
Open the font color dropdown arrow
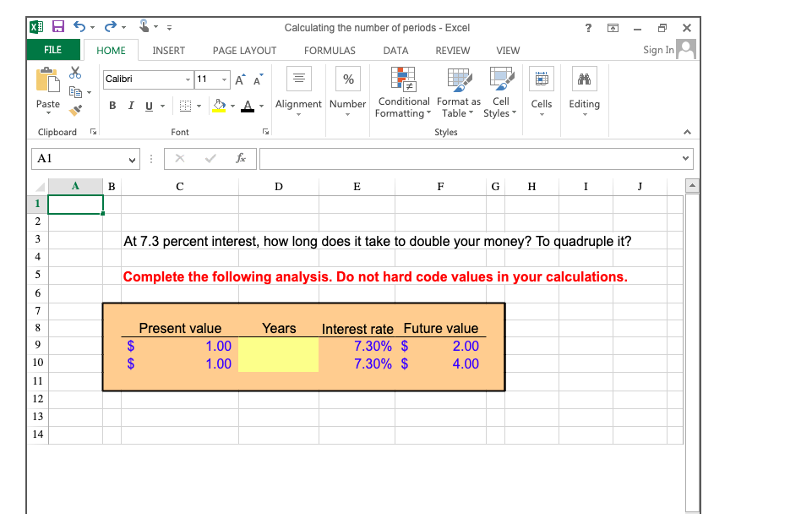pos(262,107)
